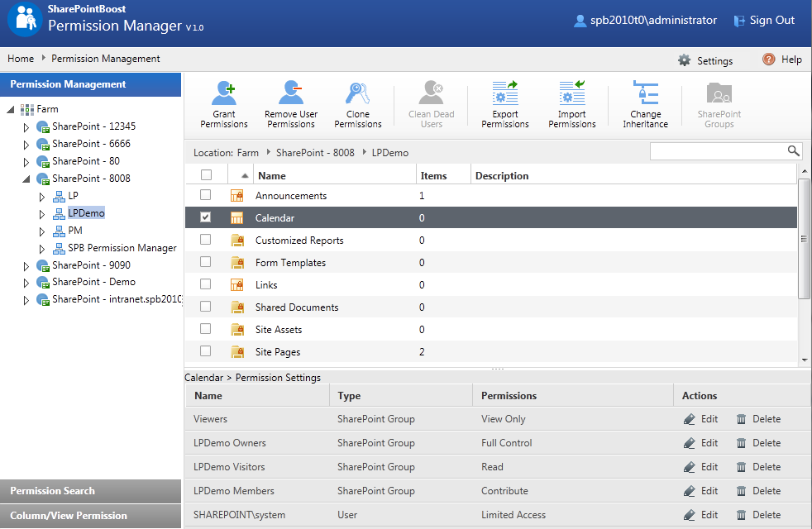Click the Clean Dead Users icon
The image size is (812, 529).
point(432,93)
